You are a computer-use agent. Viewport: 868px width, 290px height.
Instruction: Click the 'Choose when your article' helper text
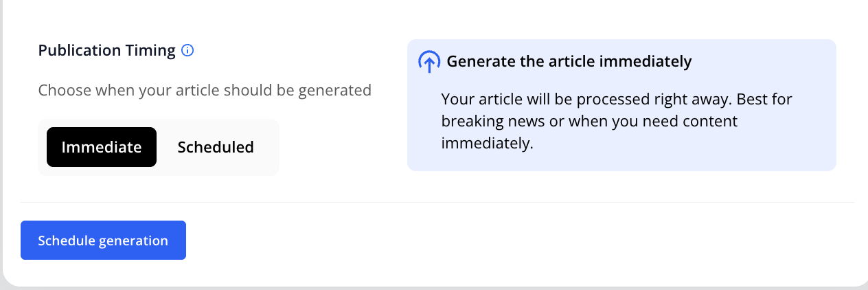click(x=204, y=90)
